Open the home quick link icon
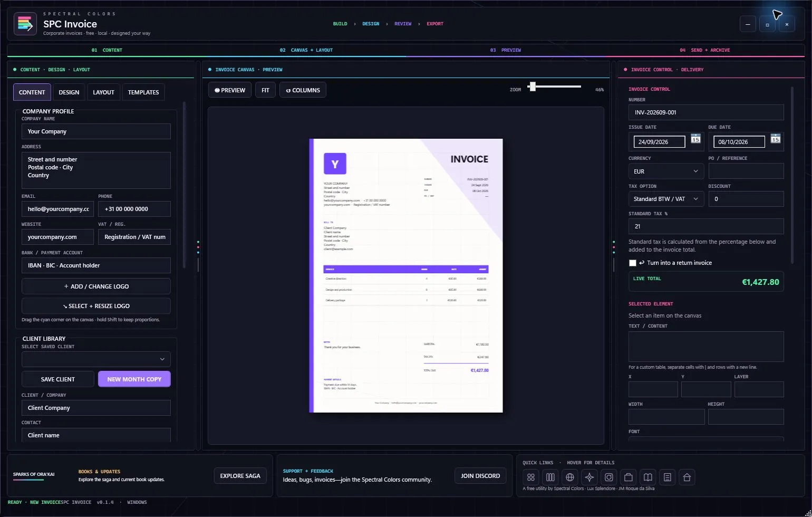The width and height of the screenshot is (812, 517). (687, 477)
